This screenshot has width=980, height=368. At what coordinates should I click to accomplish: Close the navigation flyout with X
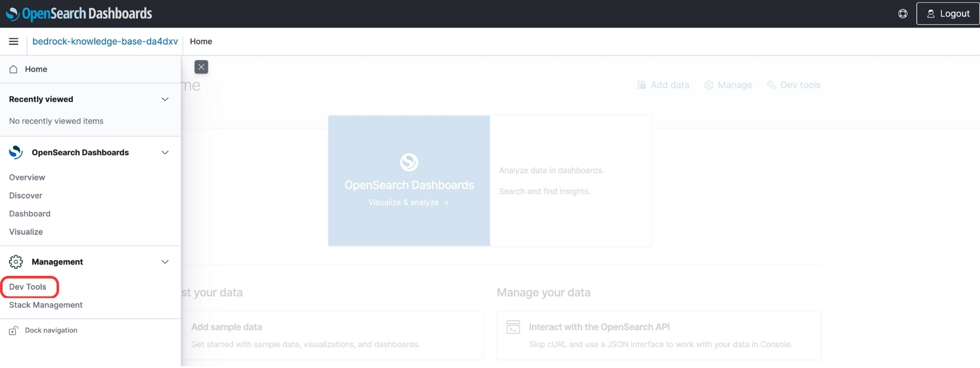click(201, 67)
